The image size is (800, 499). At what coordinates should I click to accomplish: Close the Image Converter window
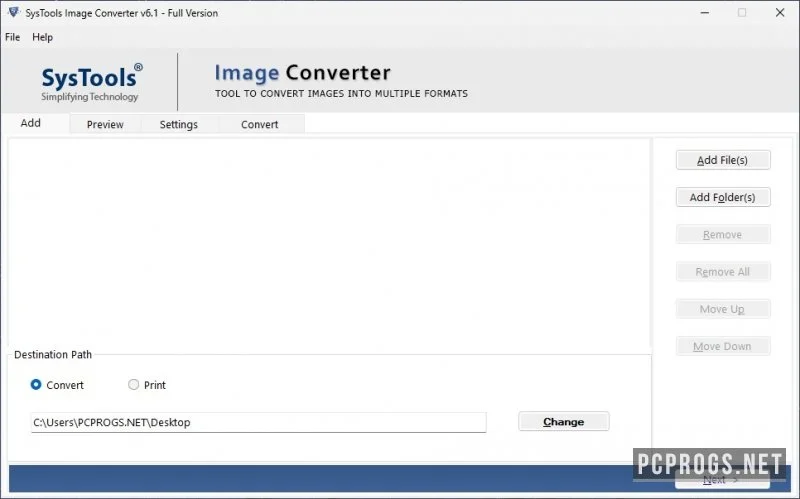[780, 13]
